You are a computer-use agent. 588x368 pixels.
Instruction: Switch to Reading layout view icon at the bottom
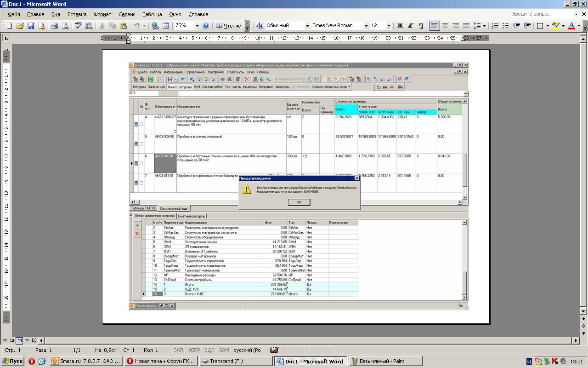click(x=34, y=341)
